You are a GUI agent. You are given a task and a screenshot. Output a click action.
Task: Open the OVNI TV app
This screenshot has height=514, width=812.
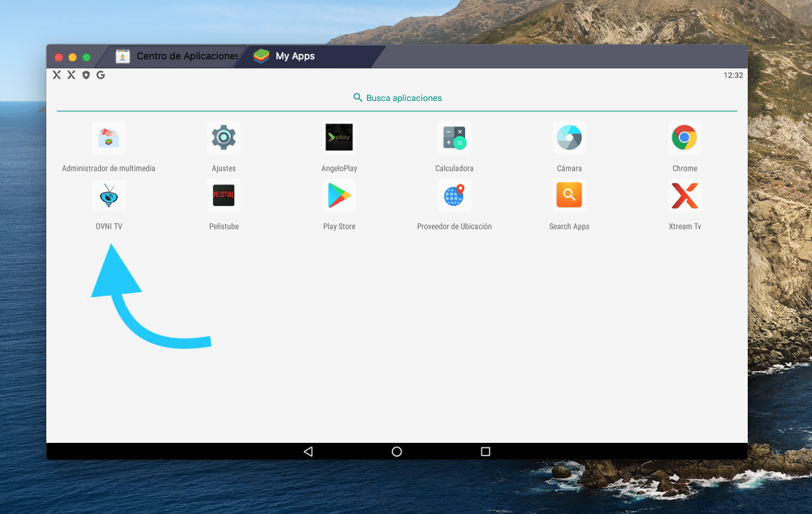click(x=108, y=195)
